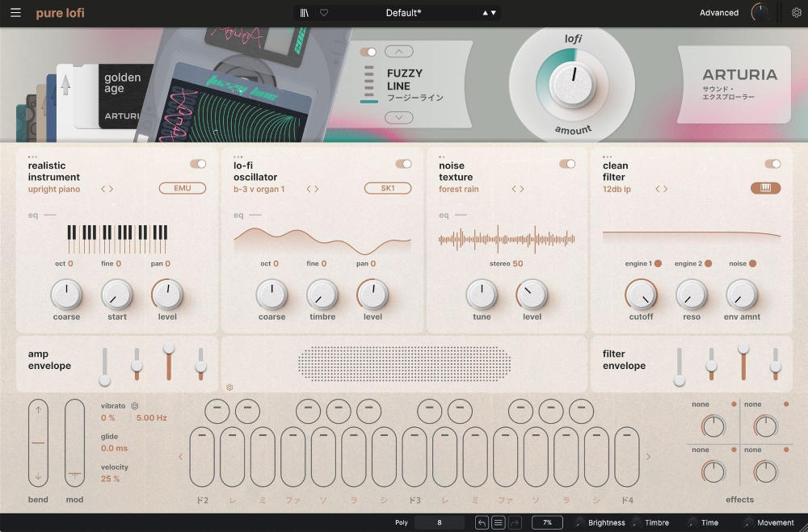Click the mod wheel slider
This screenshot has width=808, height=532.
pos(74,444)
